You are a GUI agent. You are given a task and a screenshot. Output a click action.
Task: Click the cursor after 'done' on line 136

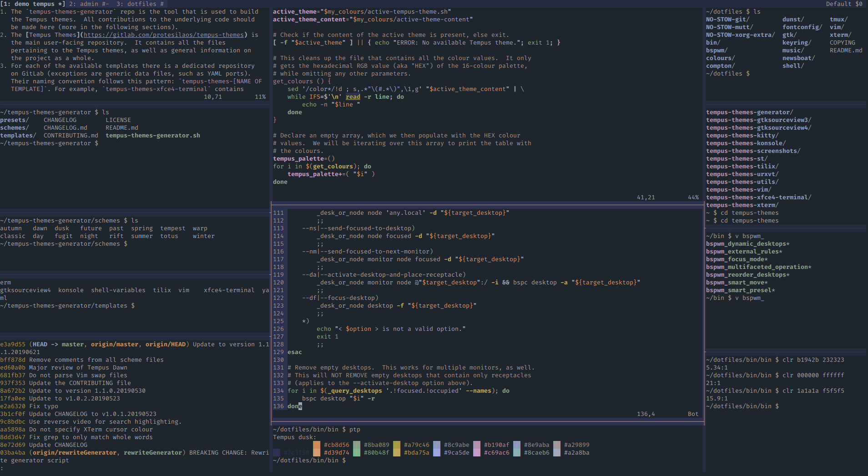pyautogui.click(x=300, y=406)
